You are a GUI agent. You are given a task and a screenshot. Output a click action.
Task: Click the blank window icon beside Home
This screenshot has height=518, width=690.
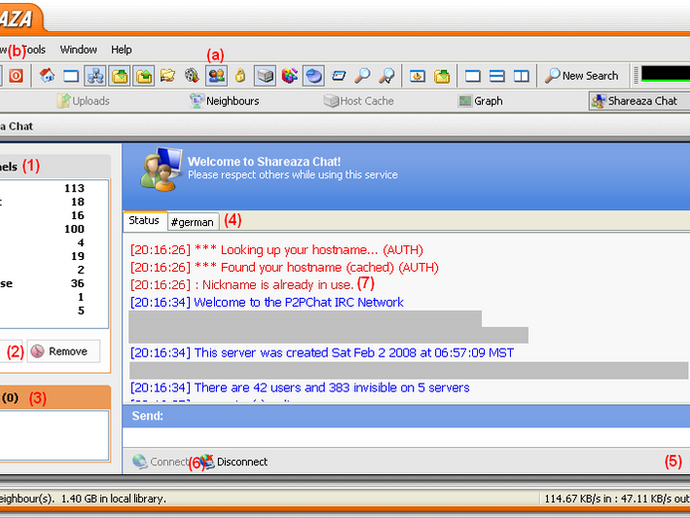pyautogui.click(x=71, y=76)
